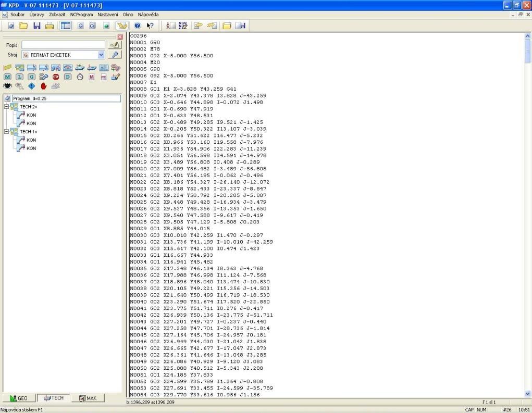Click the clock showing 10:51
Image resolution: width=532 pixels, height=413 pixels.
coord(524,409)
